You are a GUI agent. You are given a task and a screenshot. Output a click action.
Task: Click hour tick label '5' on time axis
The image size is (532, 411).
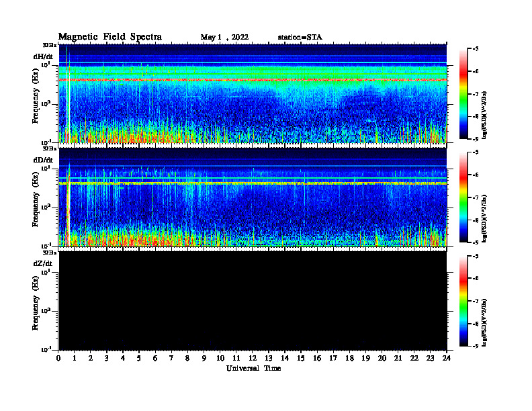point(139,359)
